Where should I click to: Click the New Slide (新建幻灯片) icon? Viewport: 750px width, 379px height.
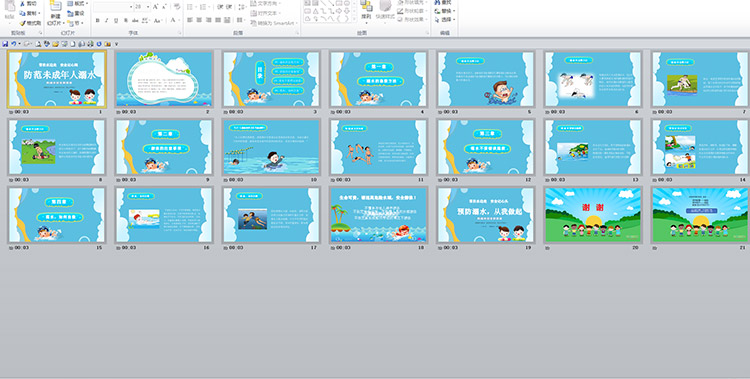55,6
